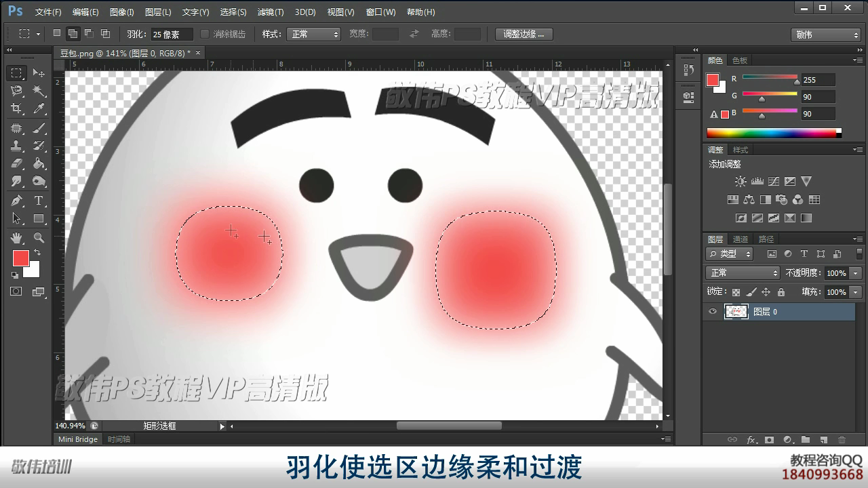Toggle Quick Mask mode
868x488 pixels.
pyautogui.click(x=16, y=291)
